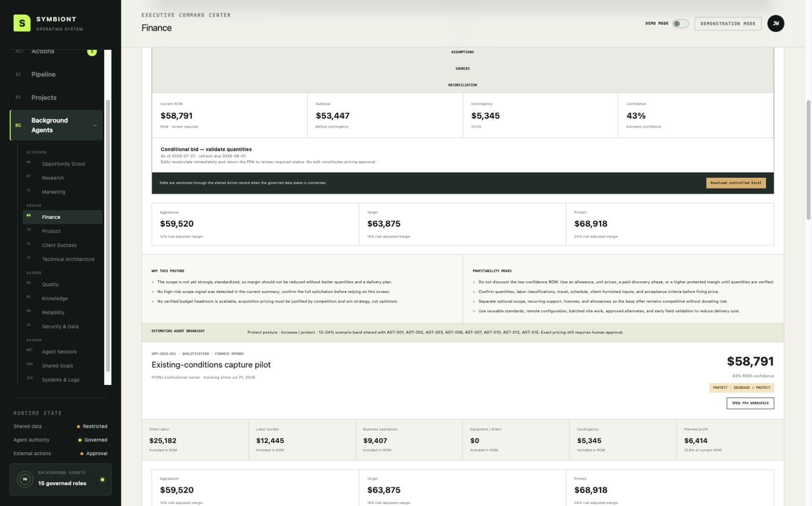812x506 pixels.
Task: Click the Existing-conditions capture pilot title
Action: tap(211, 365)
